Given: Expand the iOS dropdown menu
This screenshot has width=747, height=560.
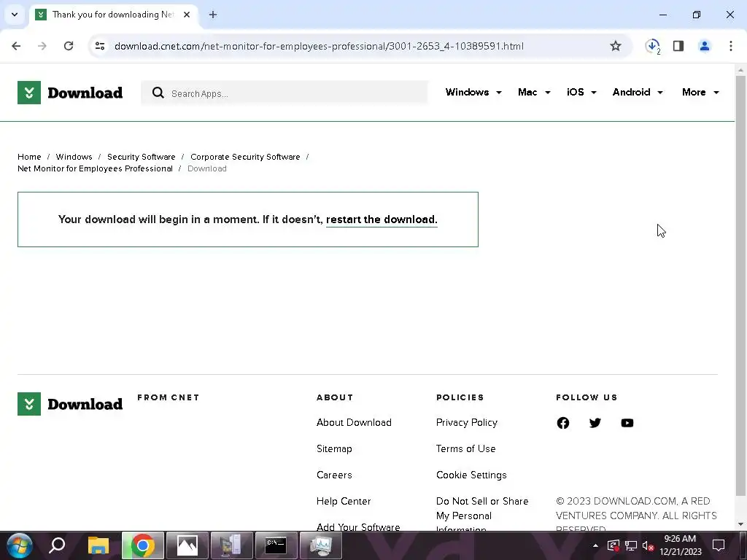Looking at the screenshot, I should click(581, 92).
